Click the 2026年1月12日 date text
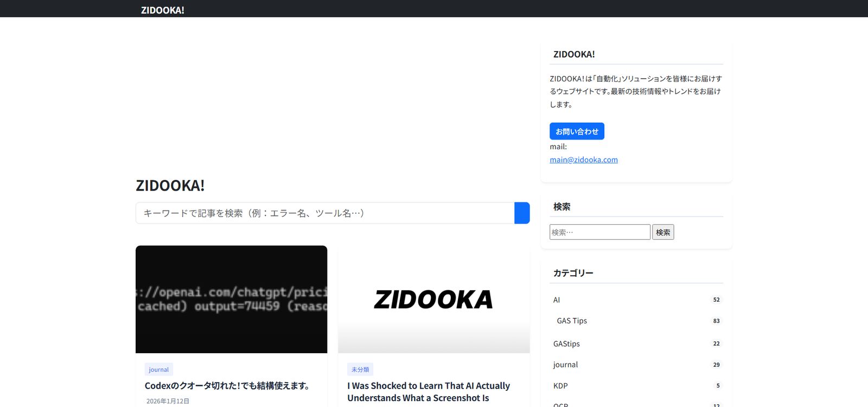 (168, 401)
